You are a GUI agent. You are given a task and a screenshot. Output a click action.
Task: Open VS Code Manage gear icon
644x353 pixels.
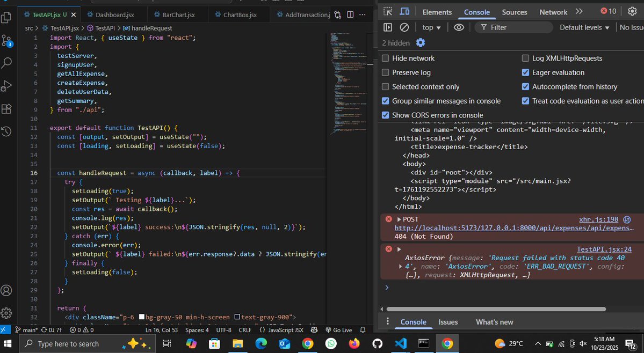click(x=6, y=313)
